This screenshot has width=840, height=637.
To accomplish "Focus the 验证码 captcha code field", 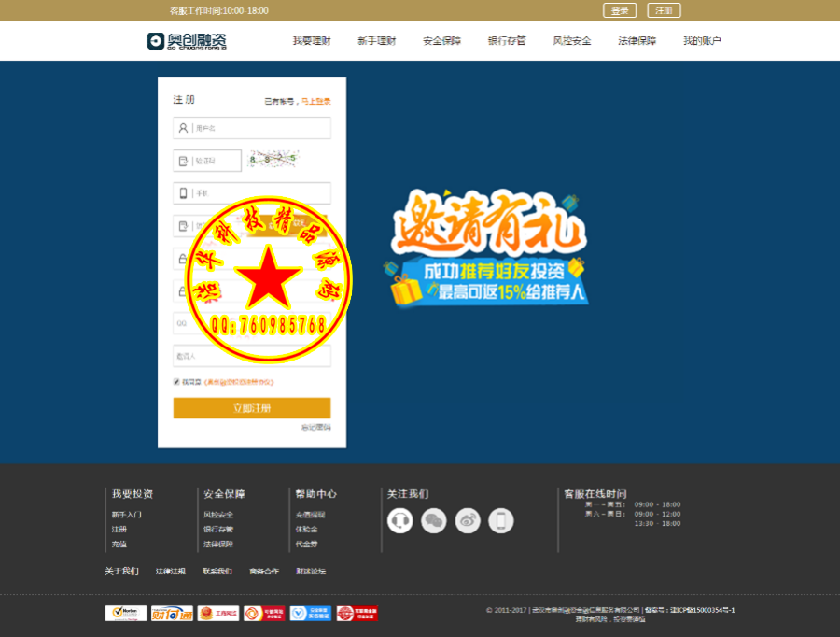I will click(x=207, y=161).
